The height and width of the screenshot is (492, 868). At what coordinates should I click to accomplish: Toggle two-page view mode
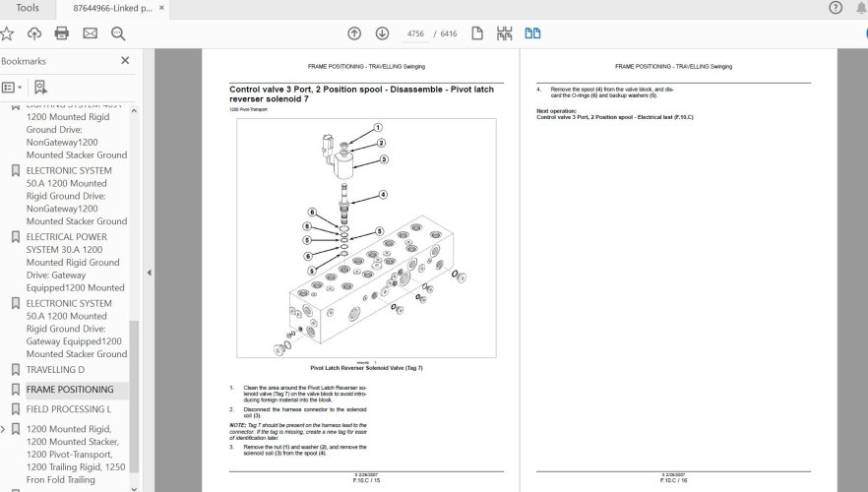532,33
